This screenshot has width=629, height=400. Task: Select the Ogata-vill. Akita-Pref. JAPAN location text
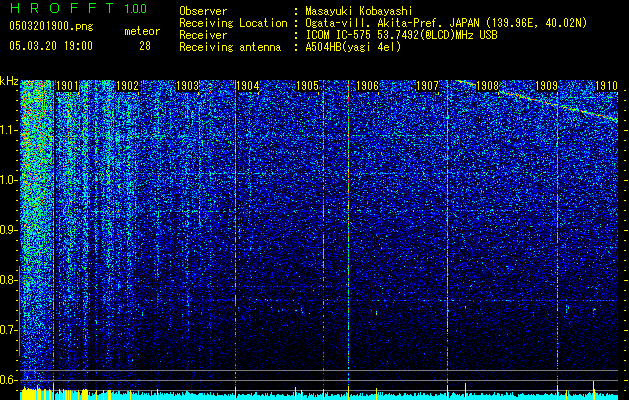tap(446, 23)
